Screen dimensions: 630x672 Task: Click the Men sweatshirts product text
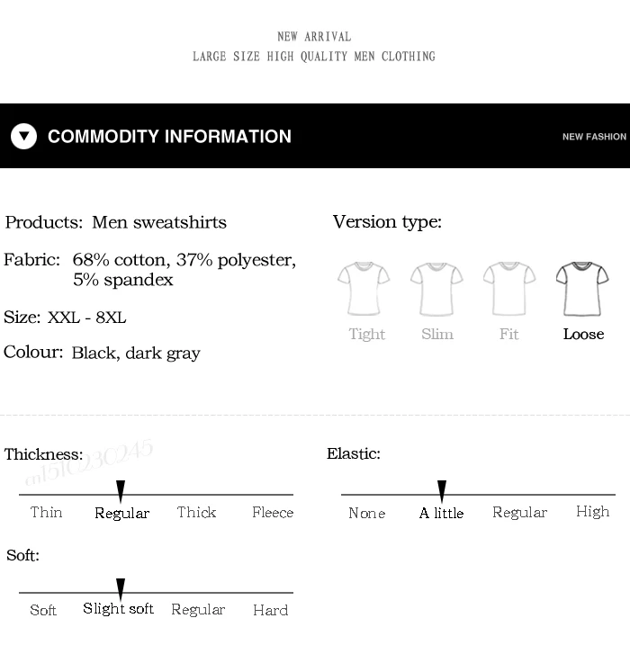pos(159,222)
